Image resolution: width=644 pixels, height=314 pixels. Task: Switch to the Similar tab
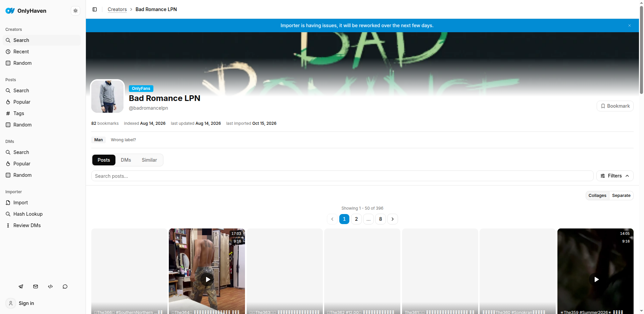[x=149, y=160]
